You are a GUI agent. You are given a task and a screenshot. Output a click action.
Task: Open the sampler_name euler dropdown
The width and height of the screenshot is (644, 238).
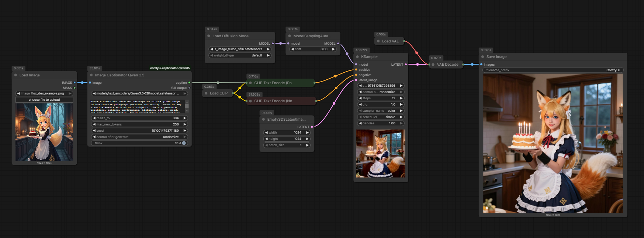[x=381, y=111]
